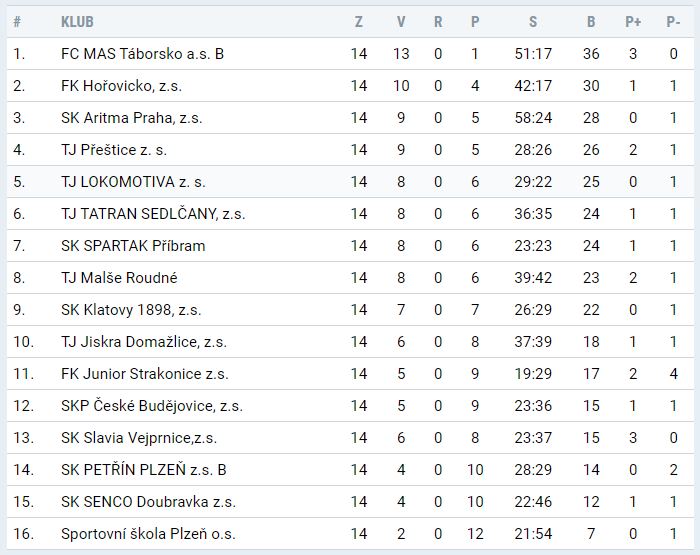Click TJ LOKOMOTIVA z. s. row

[x=133, y=182]
